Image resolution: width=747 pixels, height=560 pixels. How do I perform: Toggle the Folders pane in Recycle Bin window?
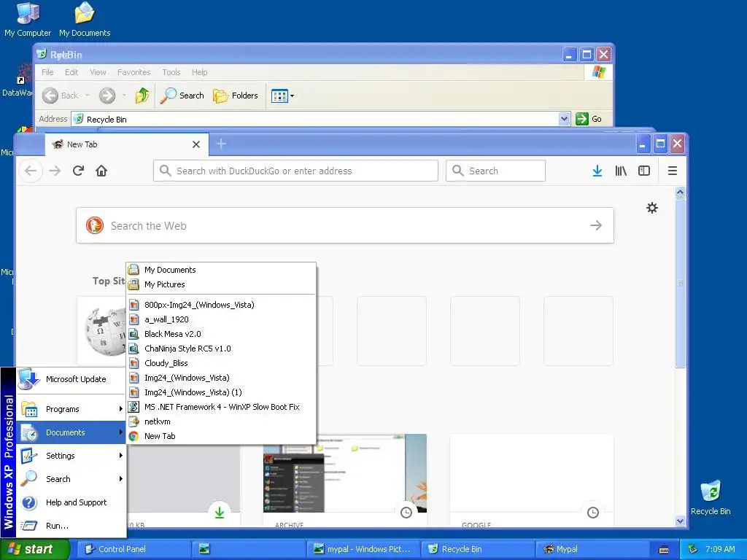236,96
